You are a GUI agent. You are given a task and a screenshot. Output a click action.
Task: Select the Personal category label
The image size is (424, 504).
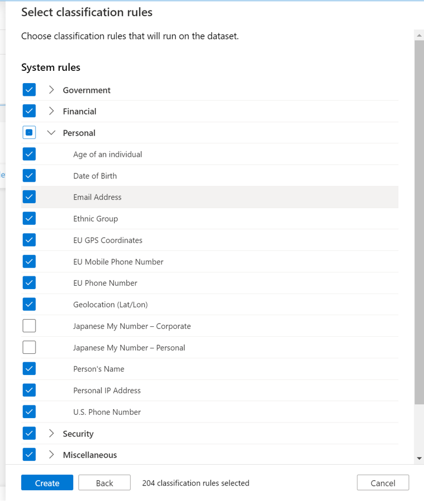click(79, 133)
